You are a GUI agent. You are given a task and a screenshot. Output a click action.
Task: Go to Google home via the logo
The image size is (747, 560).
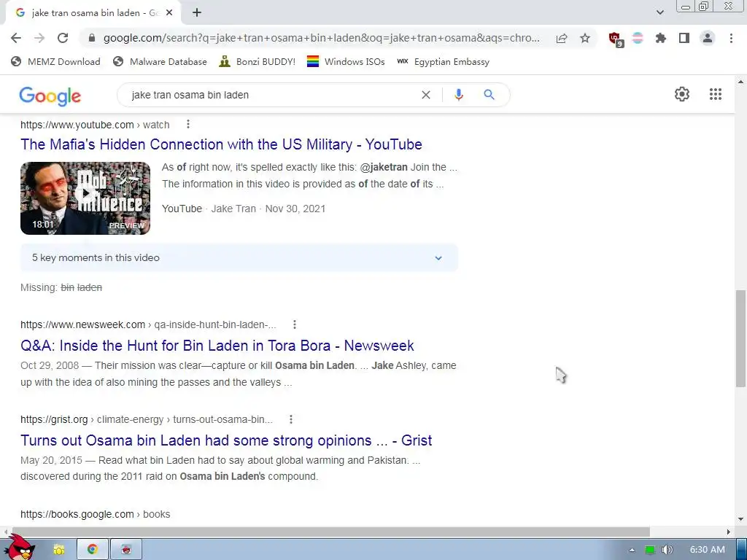(x=50, y=96)
